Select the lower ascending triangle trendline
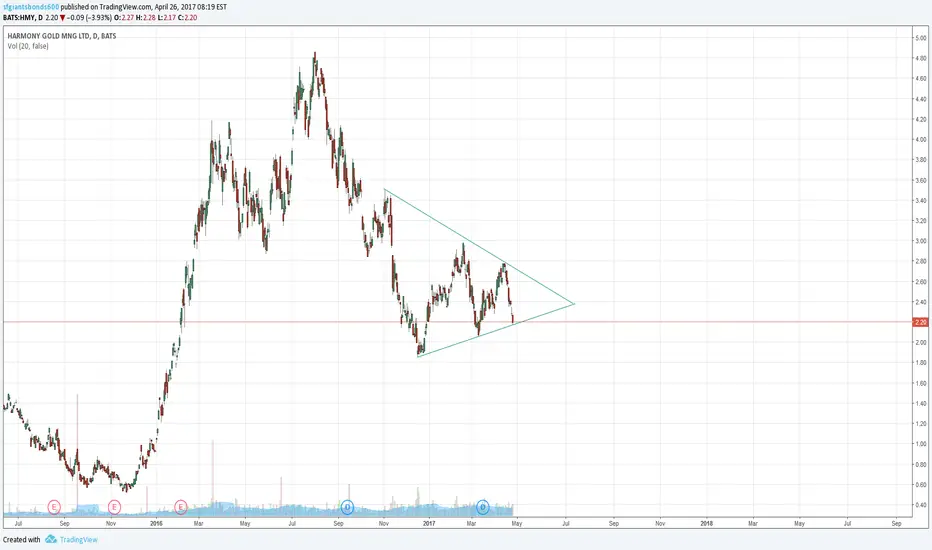 click(496, 330)
